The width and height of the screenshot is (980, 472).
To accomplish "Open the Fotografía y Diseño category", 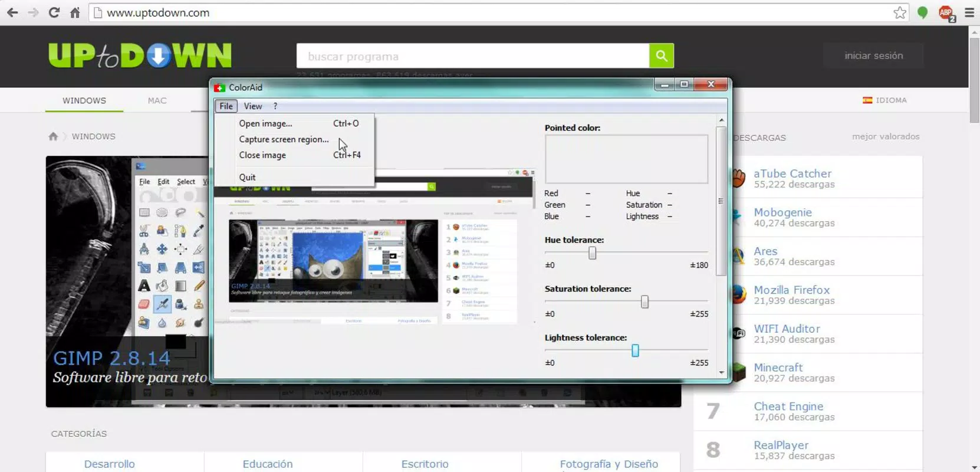I will tap(609, 464).
